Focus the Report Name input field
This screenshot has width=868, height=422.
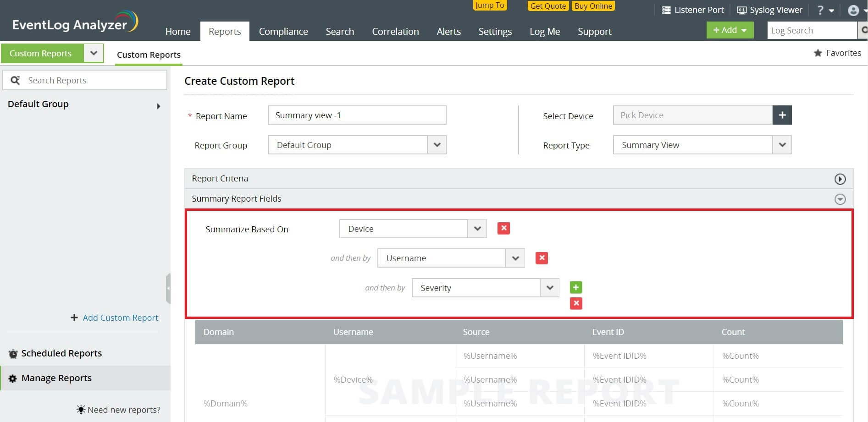(357, 115)
